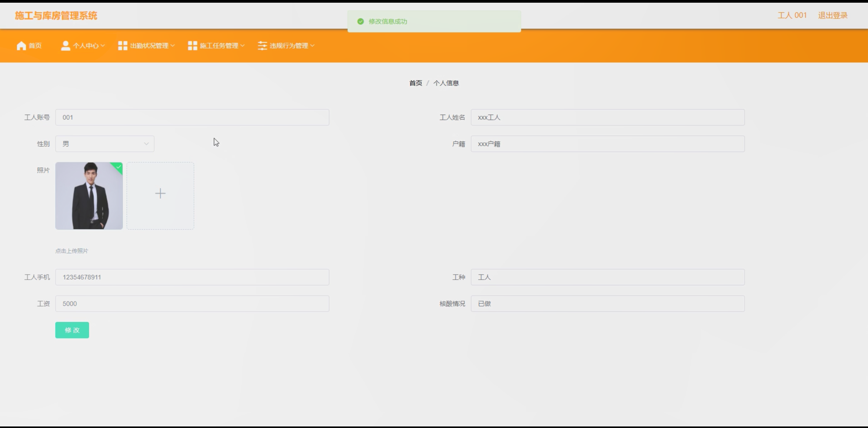
Task: Click the green checkmark on uploaded photo
Action: pyautogui.click(x=118, y=167)
